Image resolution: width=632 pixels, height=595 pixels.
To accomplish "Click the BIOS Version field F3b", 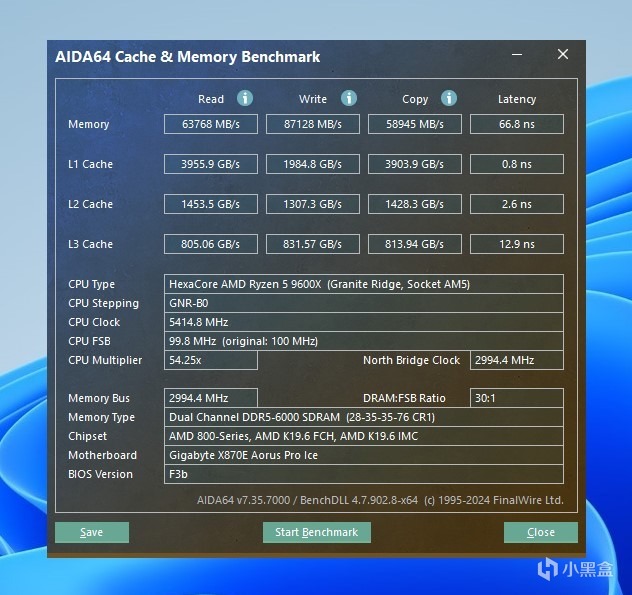I will (x=364, y=474).
